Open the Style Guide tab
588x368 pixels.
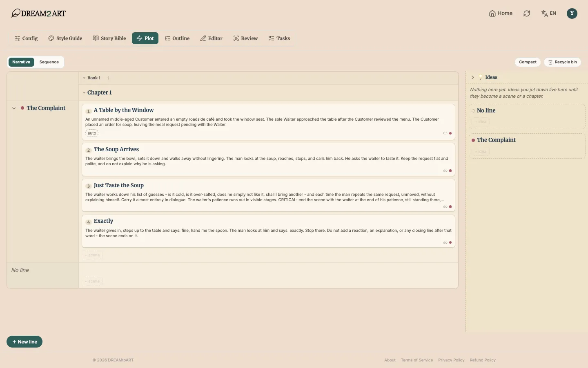pyautogui.click(x=65, y=38)
